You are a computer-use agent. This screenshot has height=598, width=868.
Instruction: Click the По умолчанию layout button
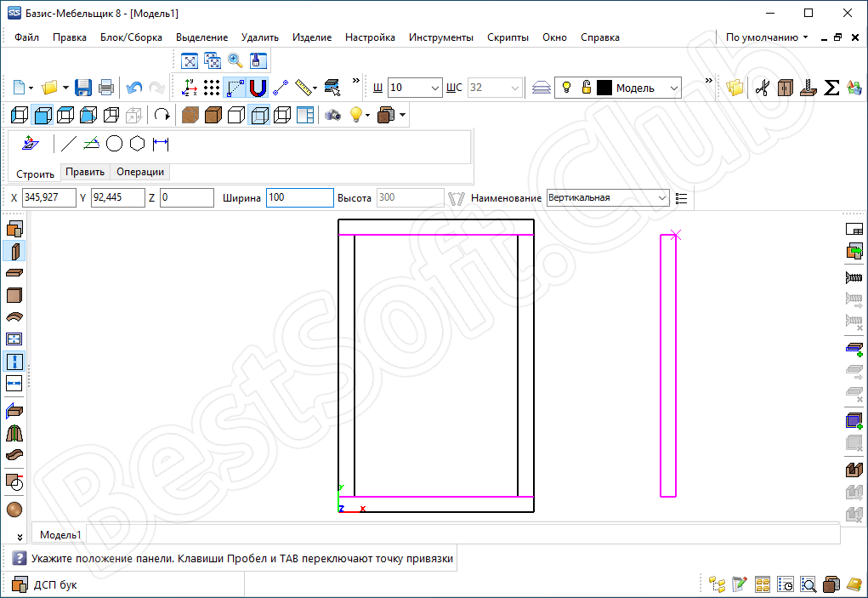click(x=767, y=37)
